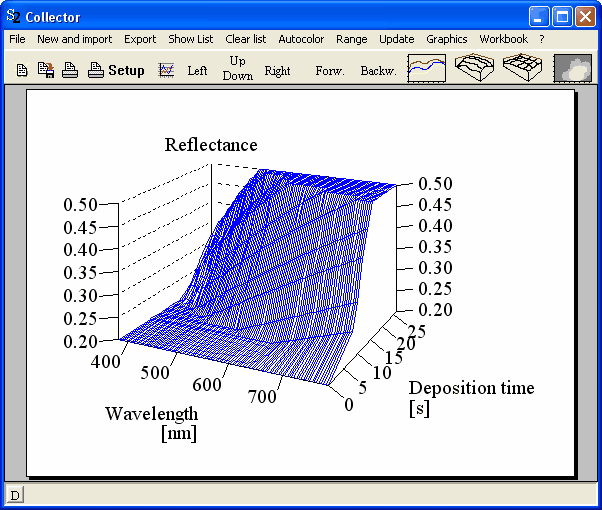Select the 2D line plot view icon
Image resolution: width=602 pixels, height=510 pixels.
(426, 68)
